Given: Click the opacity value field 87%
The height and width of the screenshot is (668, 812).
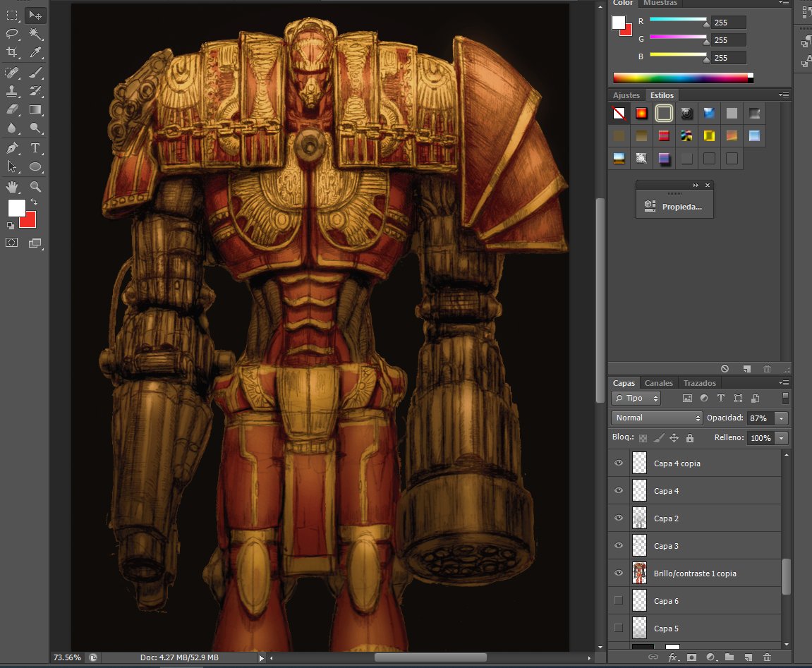Looking at the screenshot, I should [761, 418].
